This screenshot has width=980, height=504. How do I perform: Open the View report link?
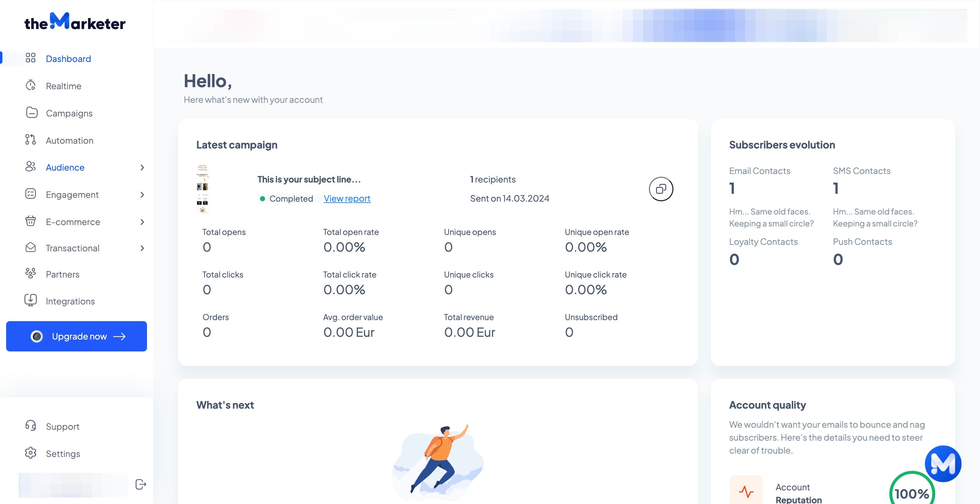coord(347,198)
